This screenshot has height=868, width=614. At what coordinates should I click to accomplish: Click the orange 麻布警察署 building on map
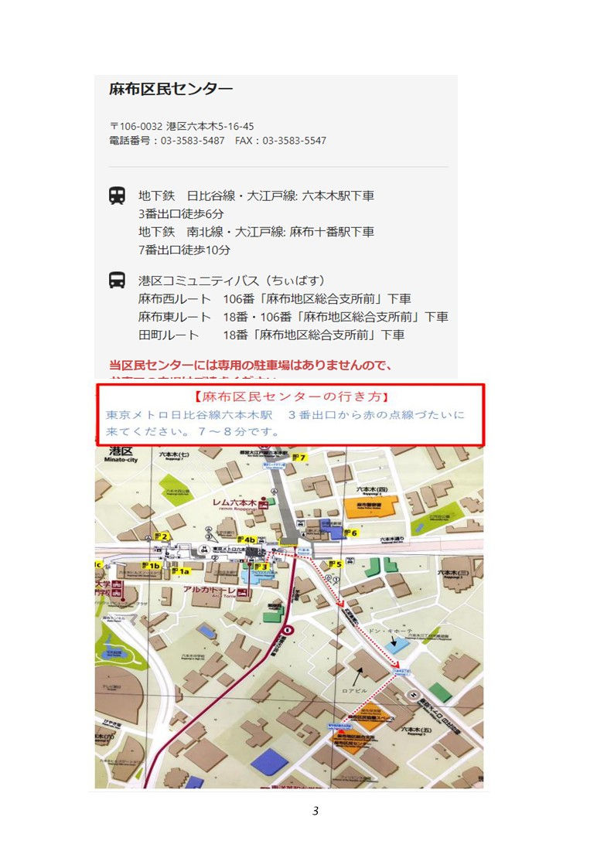pos(371,508)
